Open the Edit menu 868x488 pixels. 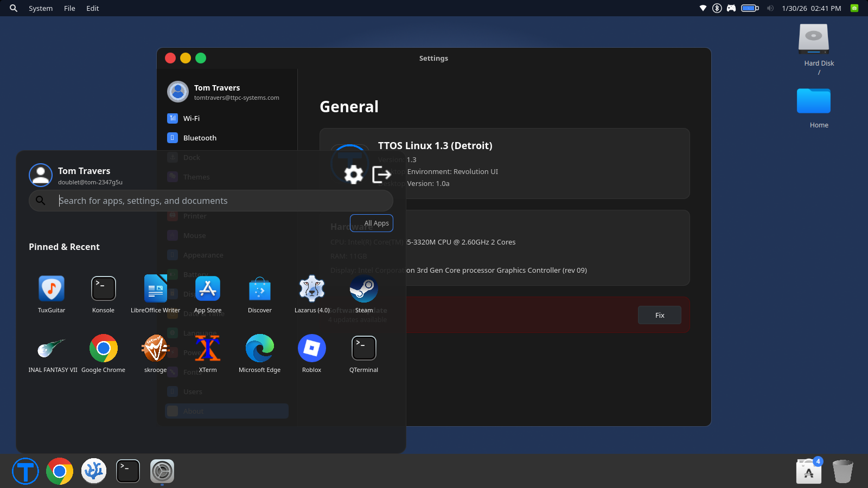[x=93, y=8]
